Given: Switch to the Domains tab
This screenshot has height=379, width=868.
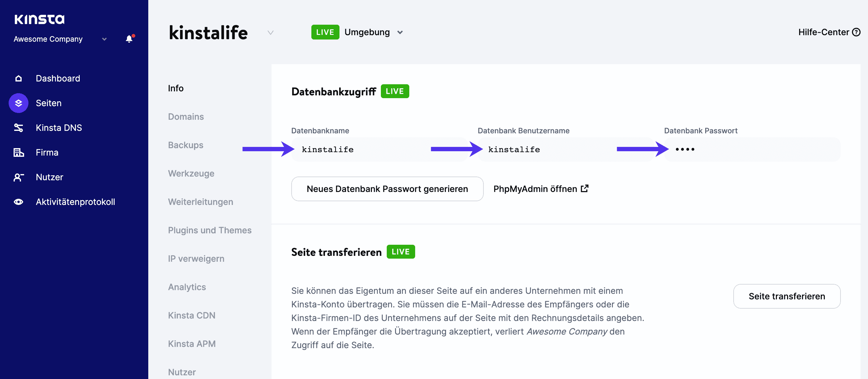Looking at the screenshot, I should point(186,116).
